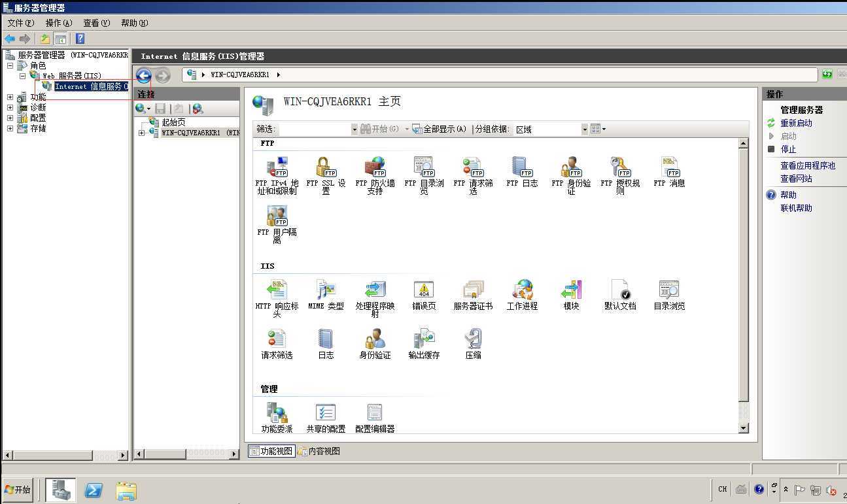
Task: Click the help icon in the main toolbar
Action: click(x=80, y=39)
